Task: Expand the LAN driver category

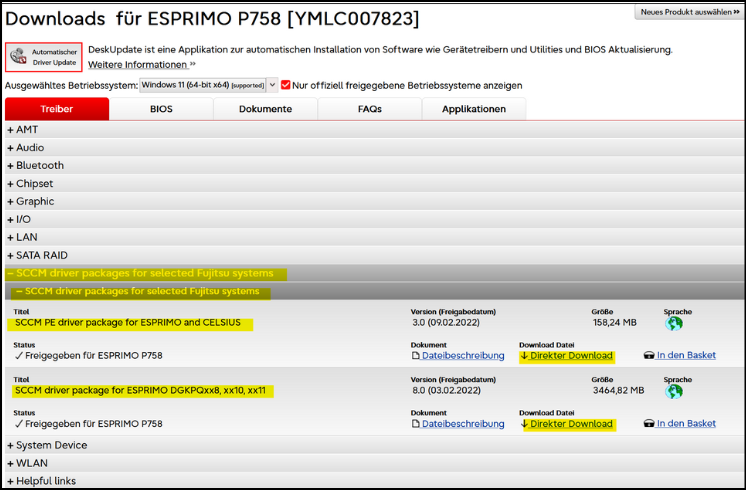Action: 374,237
